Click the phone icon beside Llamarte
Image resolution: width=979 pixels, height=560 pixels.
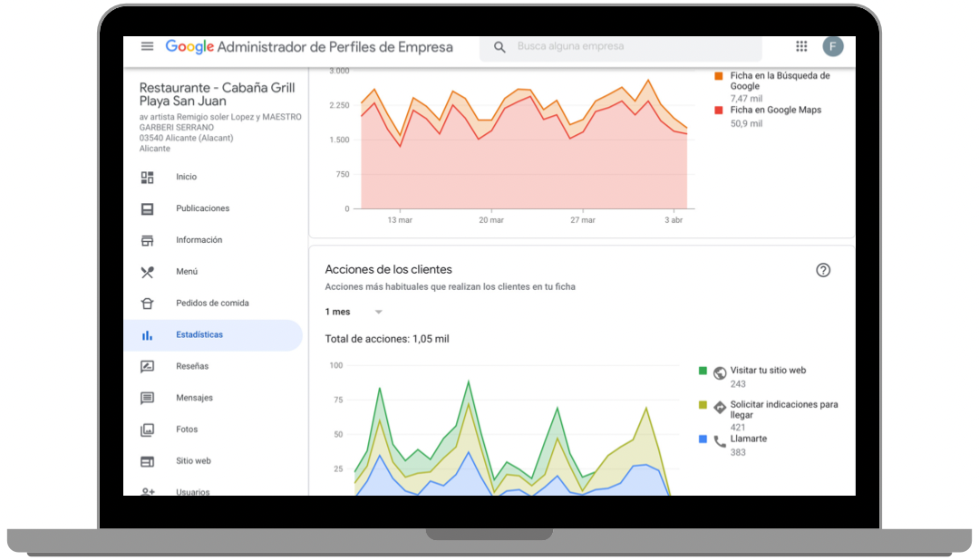pos(720,441)
